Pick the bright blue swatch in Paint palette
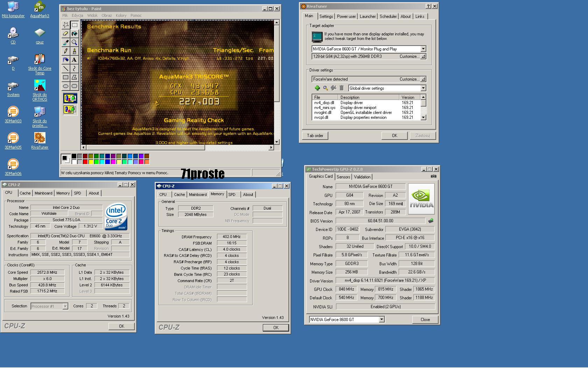This screenshot has height=368, width=588. tap(107, 162)
